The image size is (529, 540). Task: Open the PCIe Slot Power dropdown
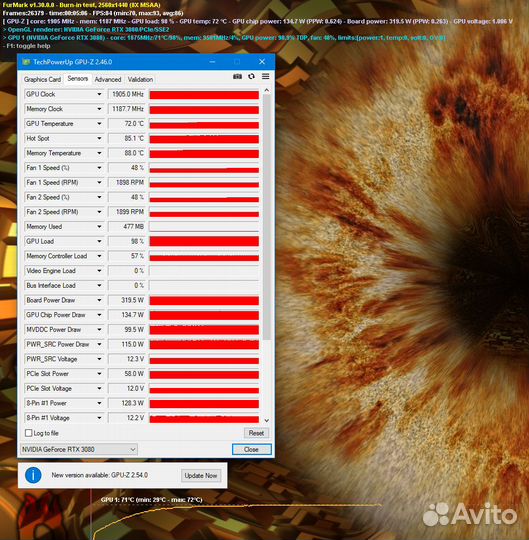click(x=99, y=374)
